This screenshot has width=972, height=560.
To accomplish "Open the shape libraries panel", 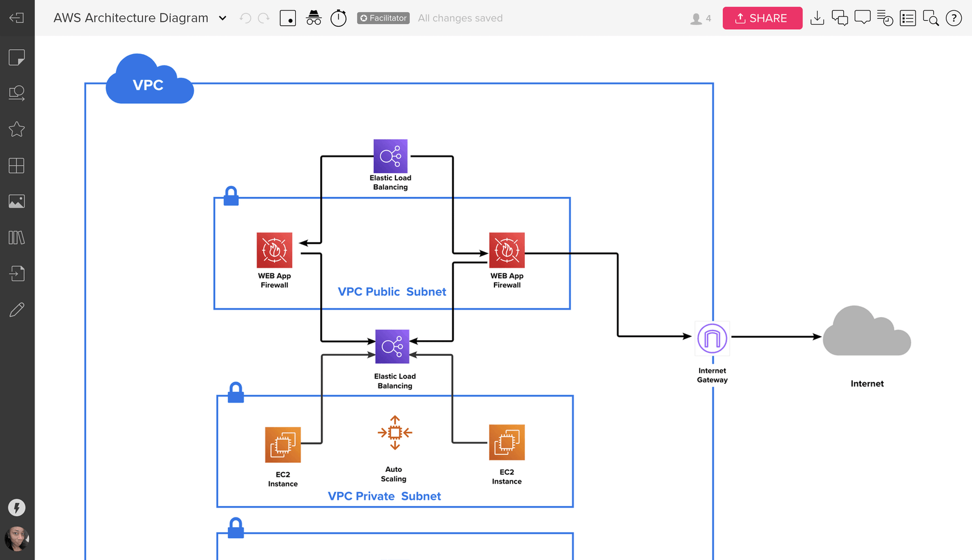I will pos(17,237).
